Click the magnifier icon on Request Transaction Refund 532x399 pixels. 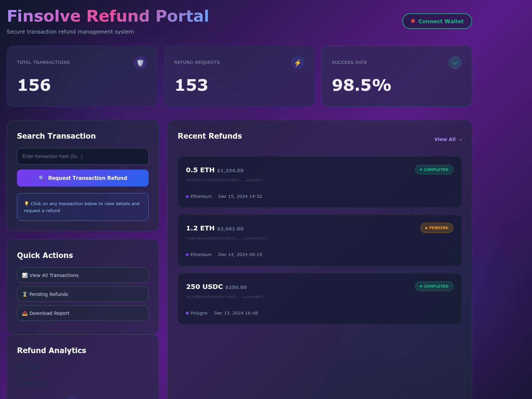pos(42,178)
